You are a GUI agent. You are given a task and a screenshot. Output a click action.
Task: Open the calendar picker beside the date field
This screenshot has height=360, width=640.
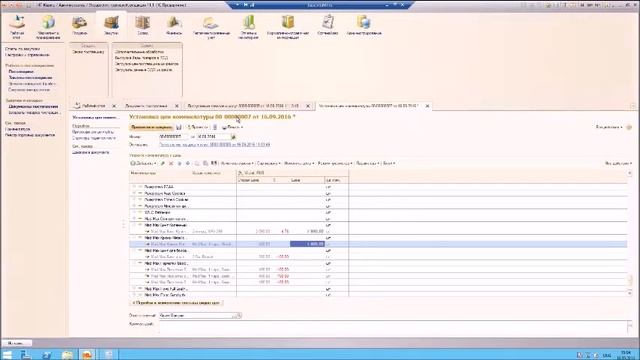tap(233, 137)
